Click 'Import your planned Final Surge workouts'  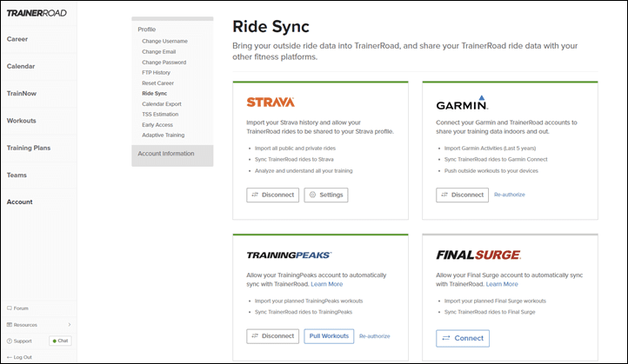coord(495,301)
